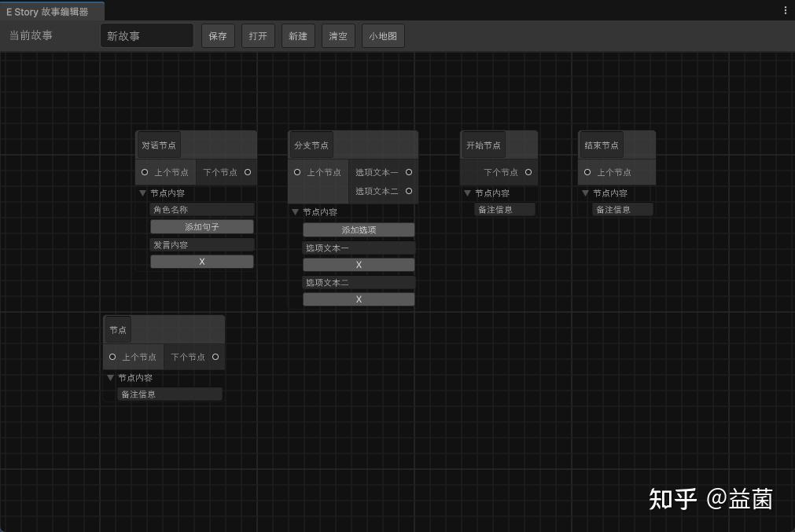This screenshot has width=795, height=532.
Task: Click 添加句子 on the 对话节点
Action: 201,226
